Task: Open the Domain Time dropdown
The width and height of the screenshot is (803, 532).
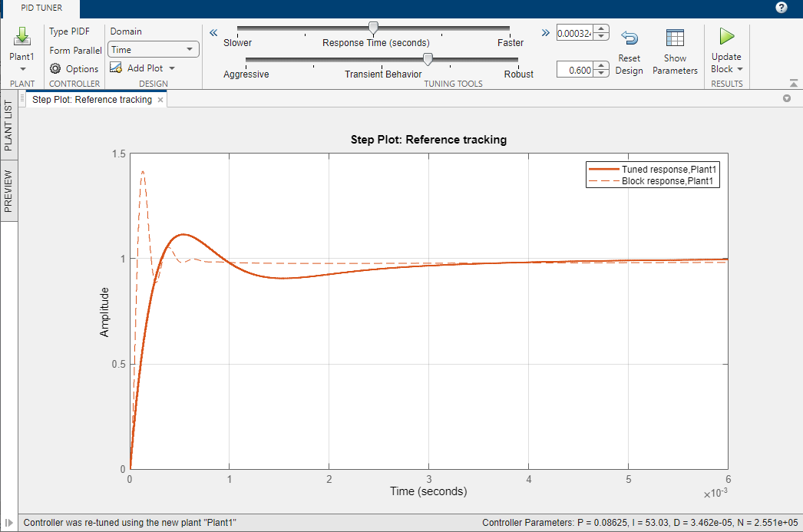Action: pos(154,50)
